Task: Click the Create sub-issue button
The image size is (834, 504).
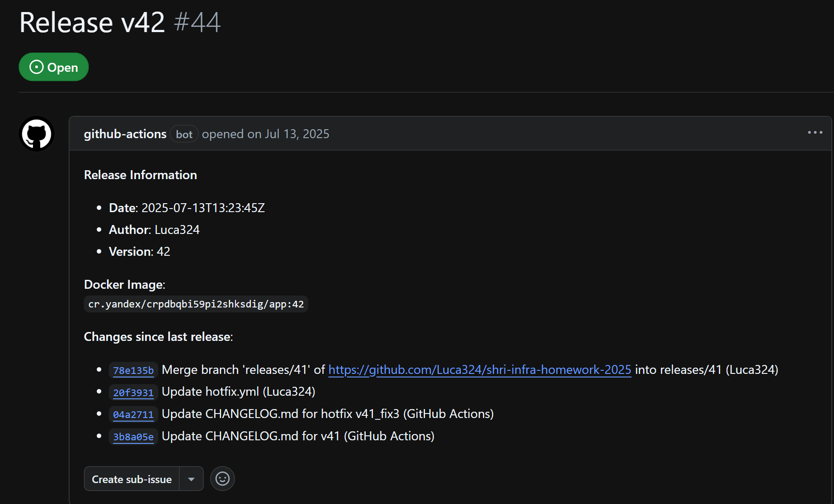Action: [x=132, y=479]
